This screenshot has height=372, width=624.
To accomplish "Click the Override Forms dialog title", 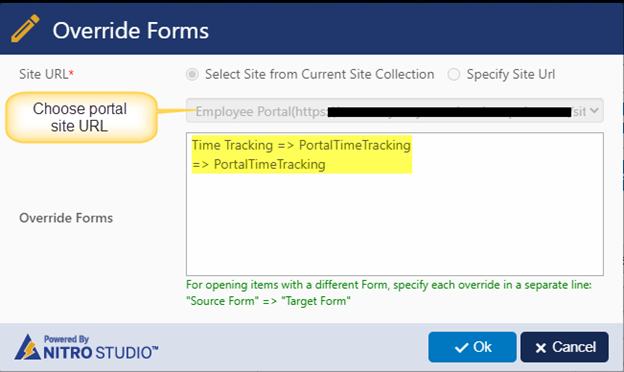I will [x=131, y=31].
